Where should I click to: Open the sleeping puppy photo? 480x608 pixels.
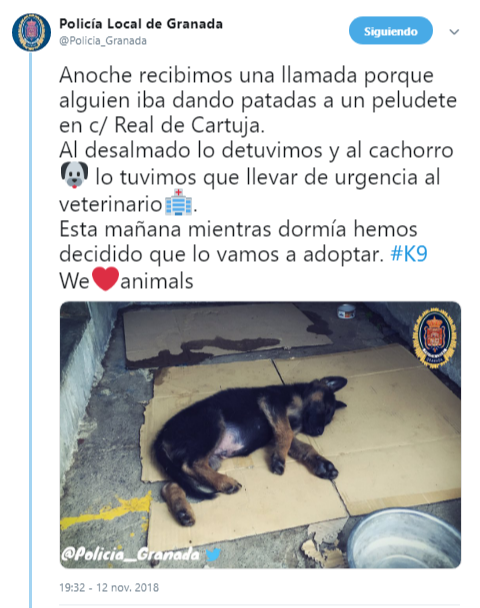pyautogui.click(x=260, y=435)
